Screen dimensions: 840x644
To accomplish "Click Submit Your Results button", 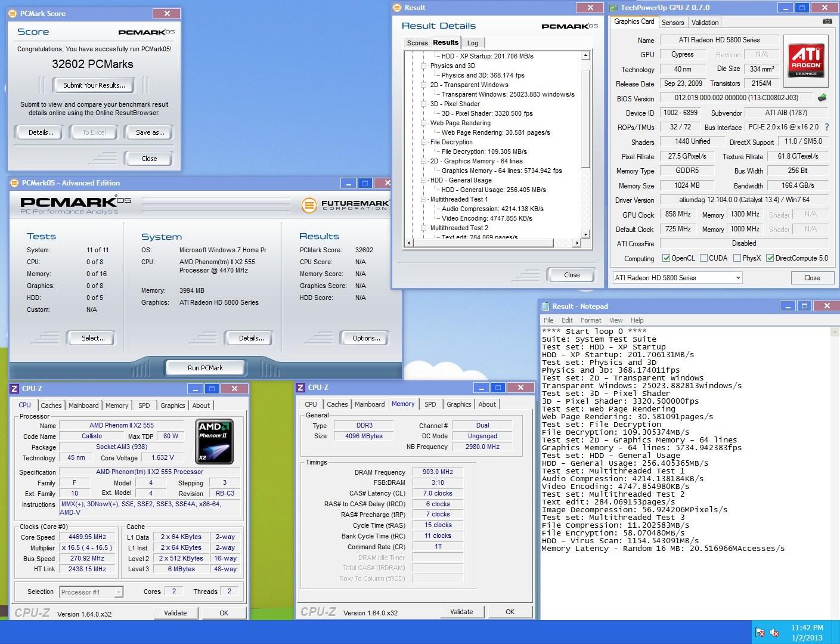I will [x=94, y=85].
